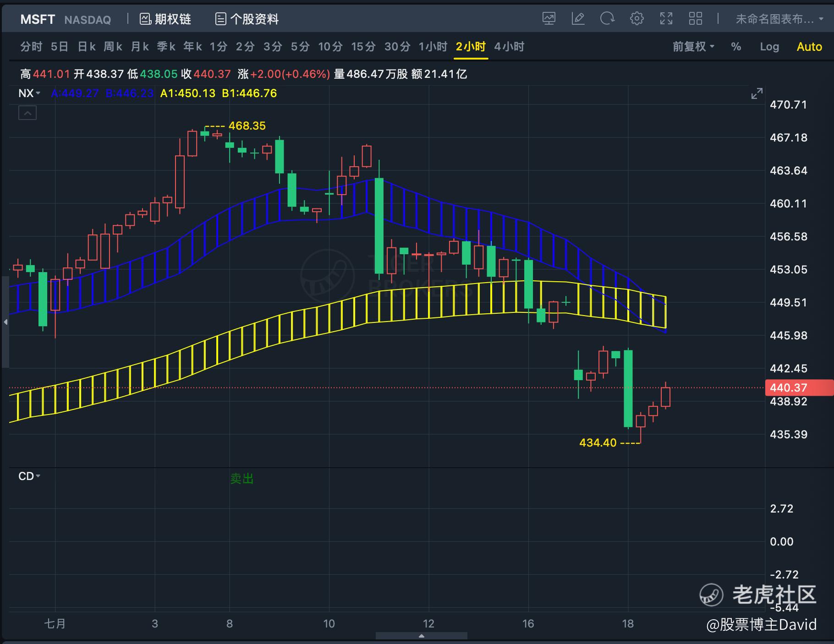Open 个股资料 stock profile
The width and height of the screenshot is (834, 644).
[247, 19]
